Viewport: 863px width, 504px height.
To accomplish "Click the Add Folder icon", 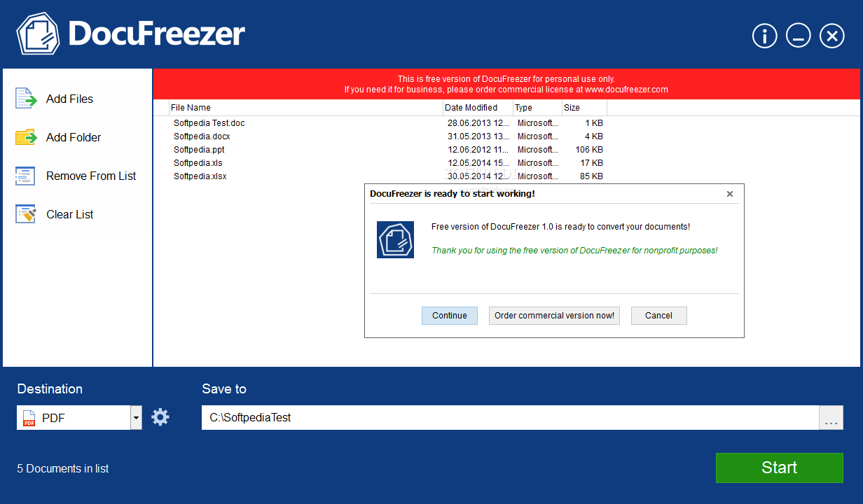I will [26, 137].
